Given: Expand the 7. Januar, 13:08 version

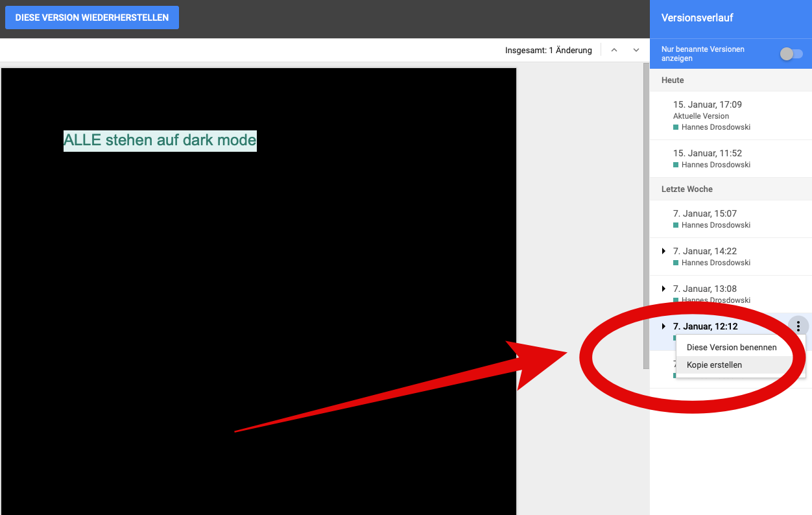Looking at the screenshot, I should tap(663, 289).
